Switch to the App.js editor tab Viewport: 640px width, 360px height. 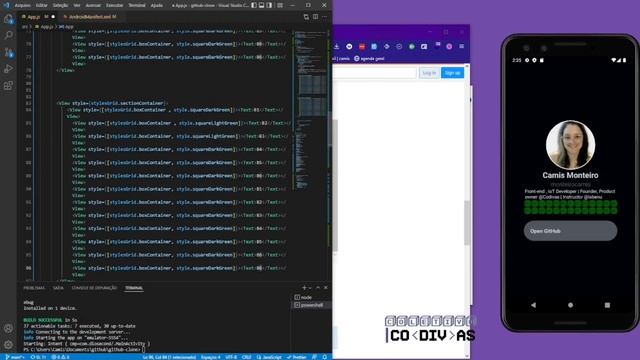(38, 17)
